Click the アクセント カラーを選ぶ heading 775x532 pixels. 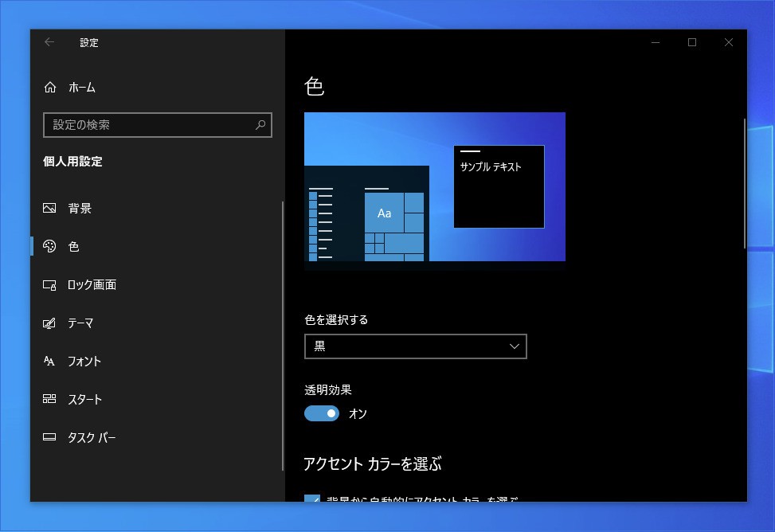(x=373, y=464)
